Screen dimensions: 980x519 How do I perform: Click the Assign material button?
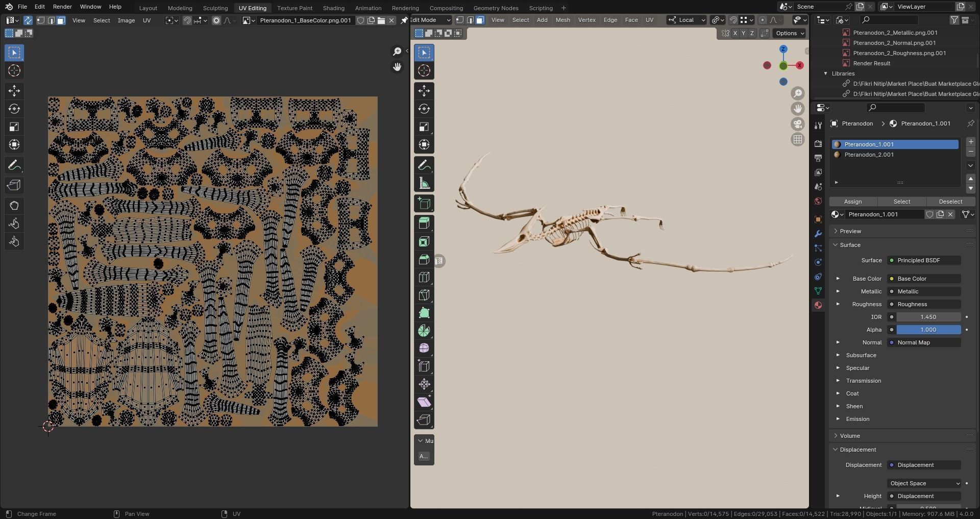coord(853,202)
